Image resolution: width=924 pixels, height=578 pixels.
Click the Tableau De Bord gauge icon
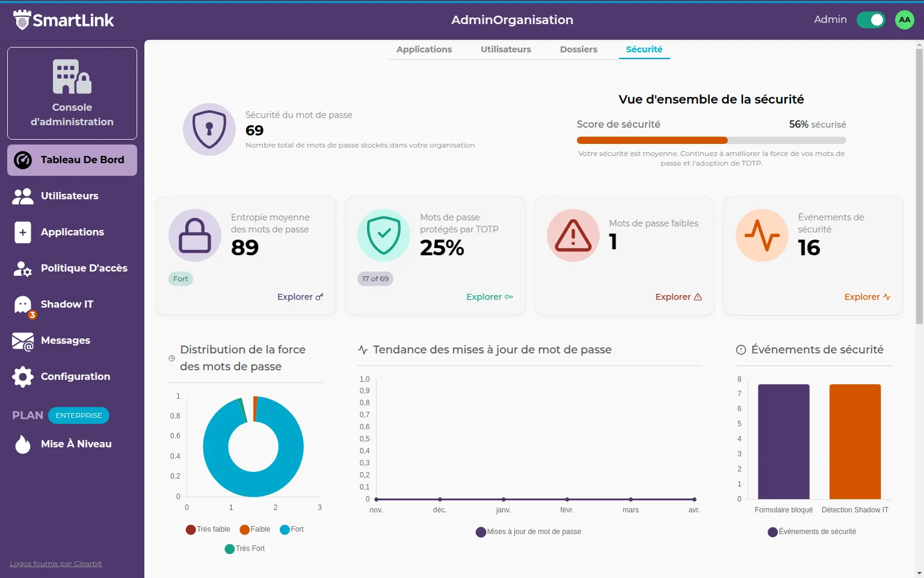[x=23, y=160]
